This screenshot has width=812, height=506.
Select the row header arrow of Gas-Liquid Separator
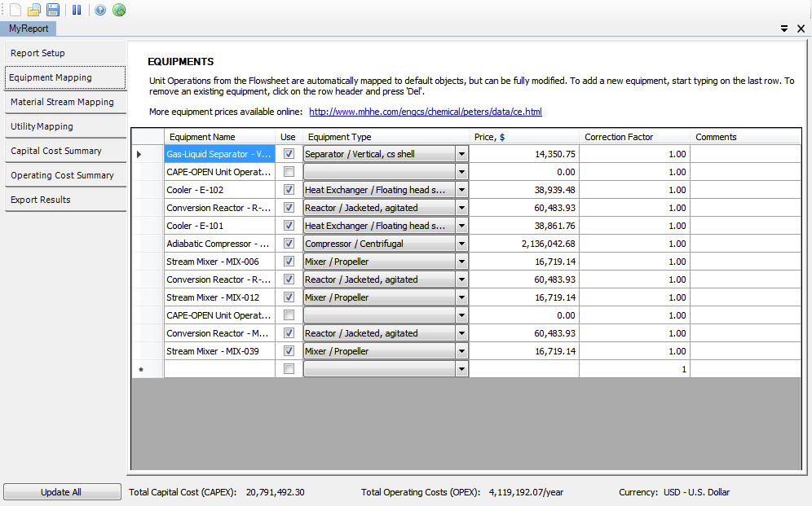[139, 154]
